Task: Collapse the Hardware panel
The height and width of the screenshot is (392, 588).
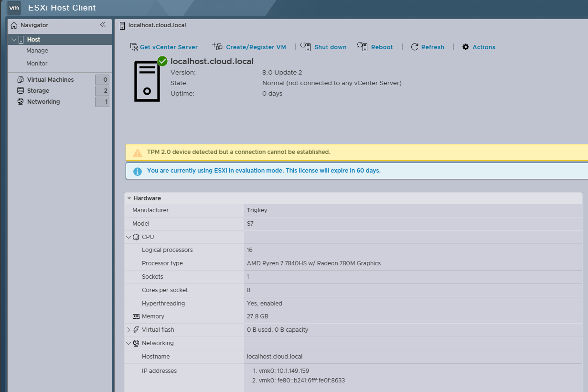Action: (x=128, y=198)
